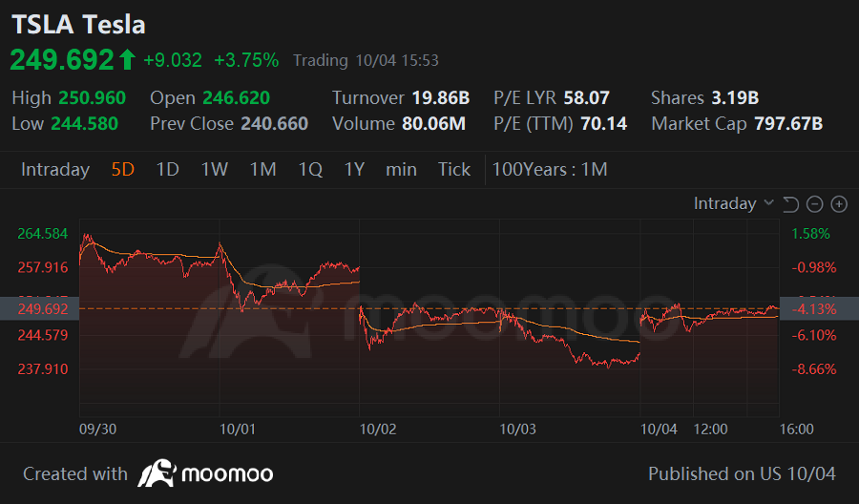Click the Low value 244.580

[84, 124]
